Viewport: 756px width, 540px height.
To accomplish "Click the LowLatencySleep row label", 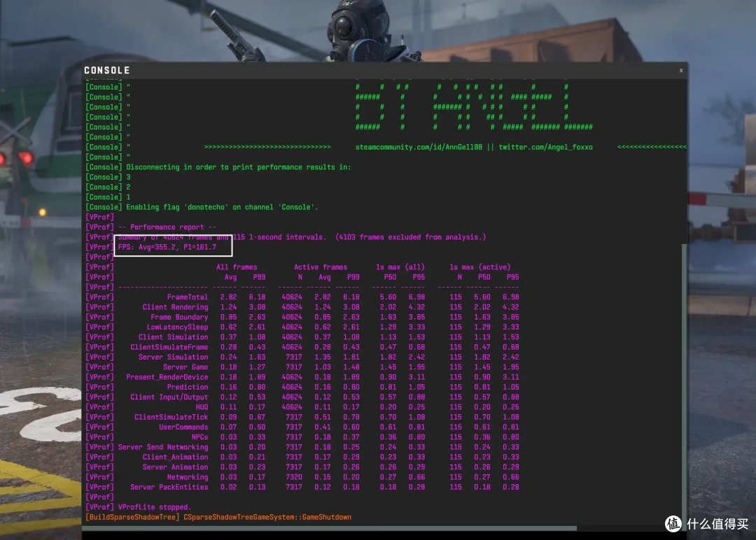I will coord(177,327).
